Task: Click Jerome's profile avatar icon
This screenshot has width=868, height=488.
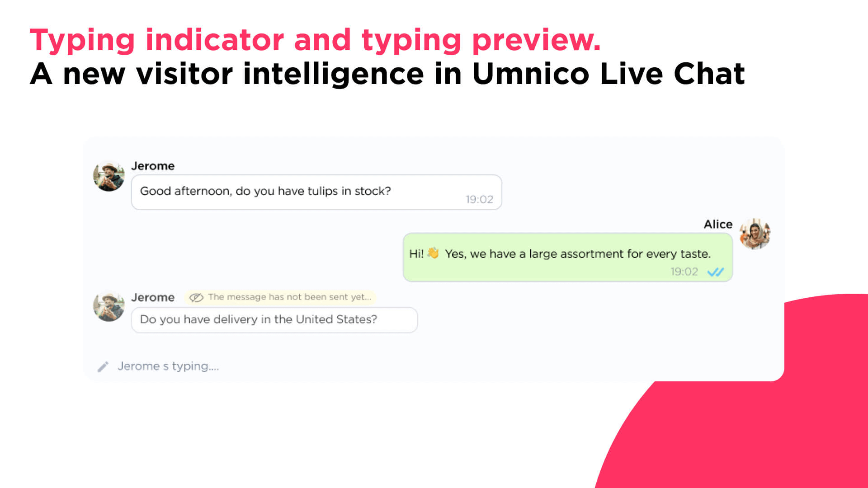Action: click(x=108, y=176)
